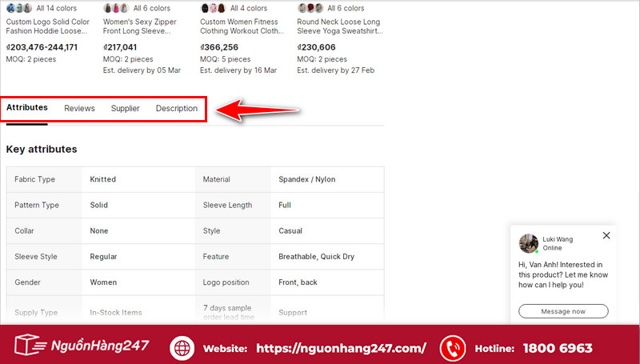Open the Reviews tab
Screen dimensions: 640x364
79,108
